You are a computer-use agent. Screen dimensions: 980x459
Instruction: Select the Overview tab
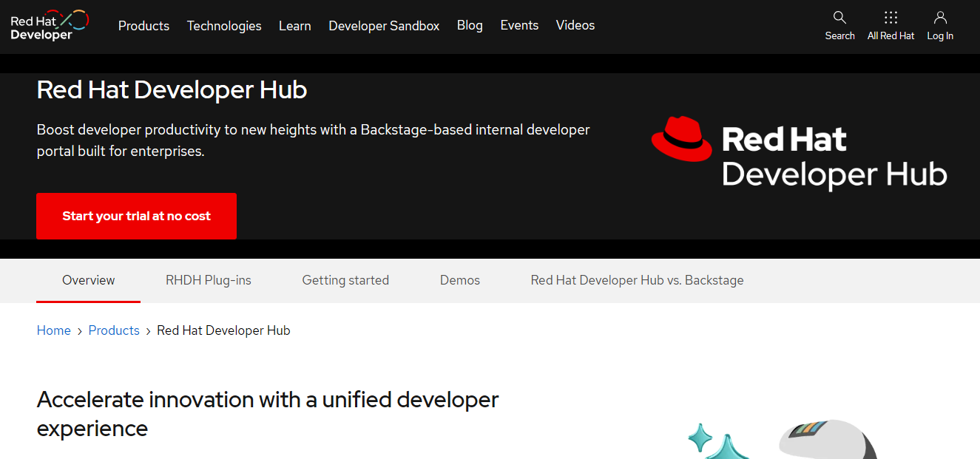point(88,280)
